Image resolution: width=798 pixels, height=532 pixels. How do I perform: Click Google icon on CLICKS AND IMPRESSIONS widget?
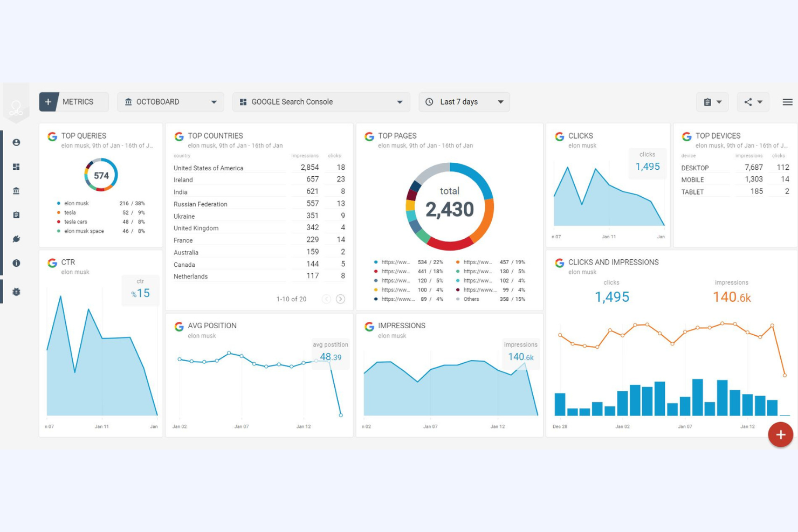click(560, 263)
